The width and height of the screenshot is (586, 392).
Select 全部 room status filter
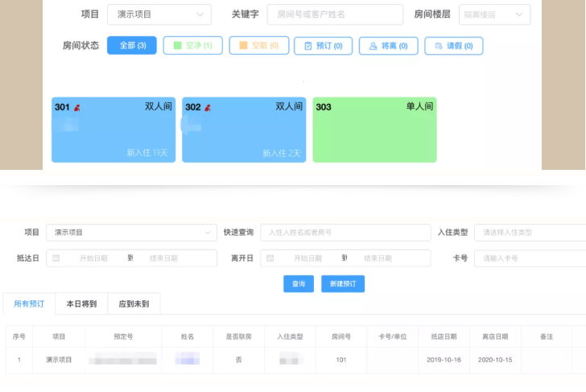coord(132,46)
